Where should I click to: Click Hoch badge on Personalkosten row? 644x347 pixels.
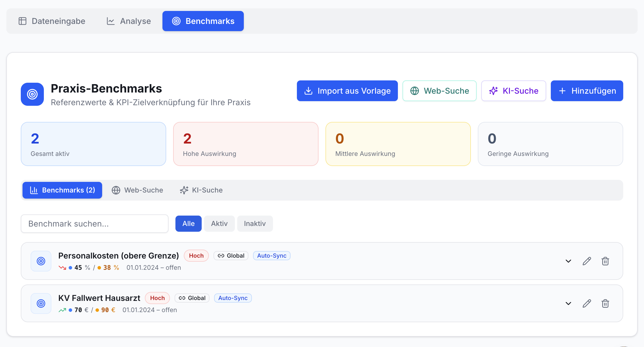[x=196, y=256]
